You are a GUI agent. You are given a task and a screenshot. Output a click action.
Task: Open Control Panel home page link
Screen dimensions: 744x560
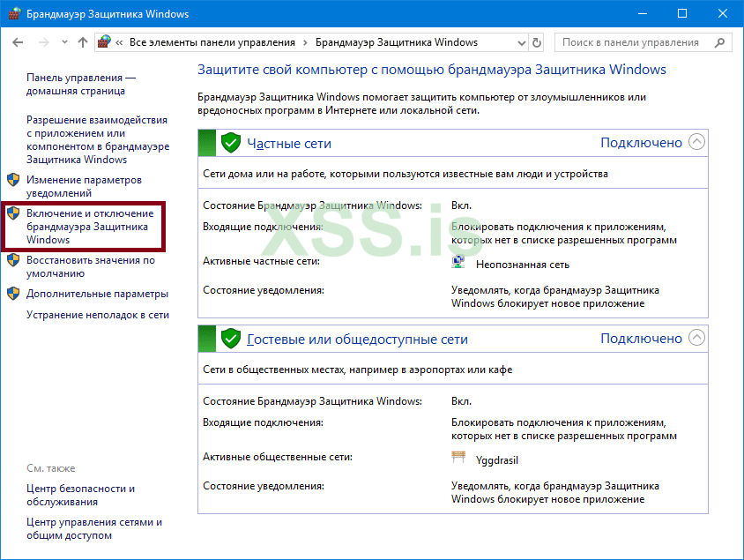(x=81, y=84)
